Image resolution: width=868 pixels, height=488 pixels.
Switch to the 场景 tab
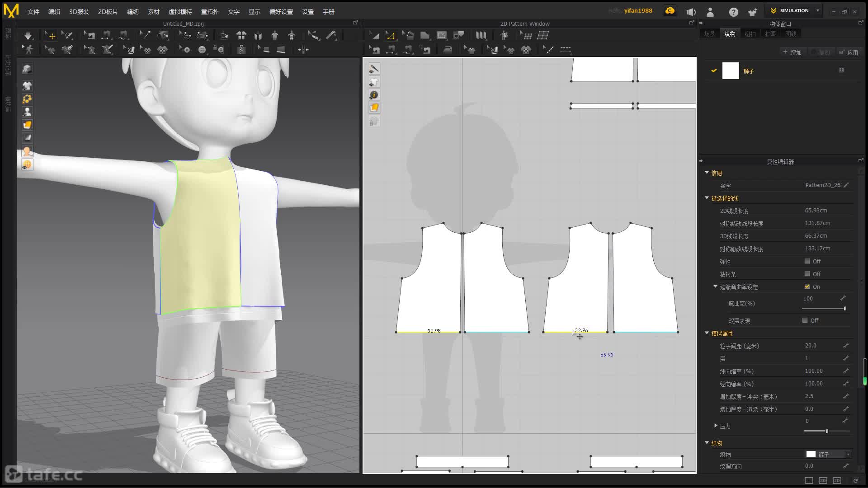point(709,34)
